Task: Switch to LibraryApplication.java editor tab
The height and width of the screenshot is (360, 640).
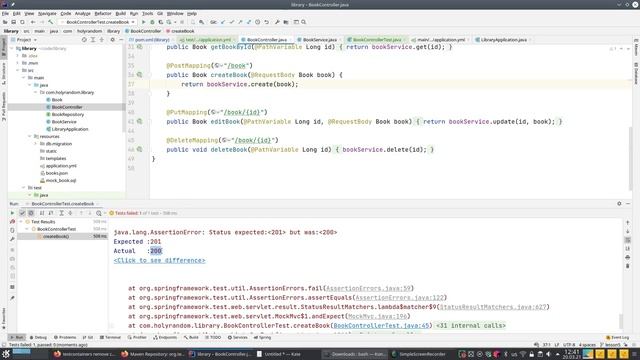Action: tap(503, 40)
